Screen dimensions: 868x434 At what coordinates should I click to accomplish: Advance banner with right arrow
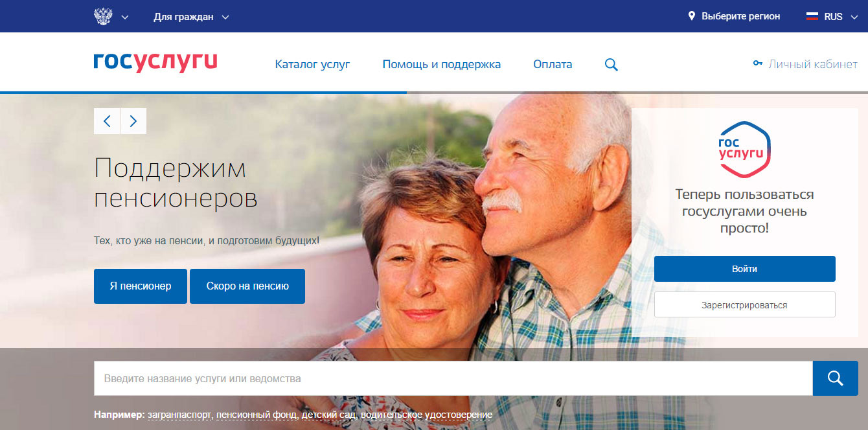click(x=133, y=121)
